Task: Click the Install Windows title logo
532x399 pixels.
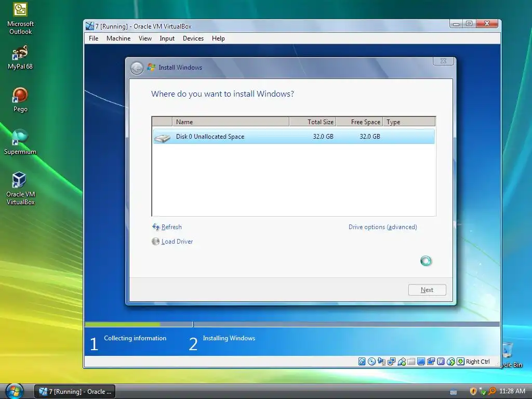Action: pyautogui.click(x=151, y=67)
